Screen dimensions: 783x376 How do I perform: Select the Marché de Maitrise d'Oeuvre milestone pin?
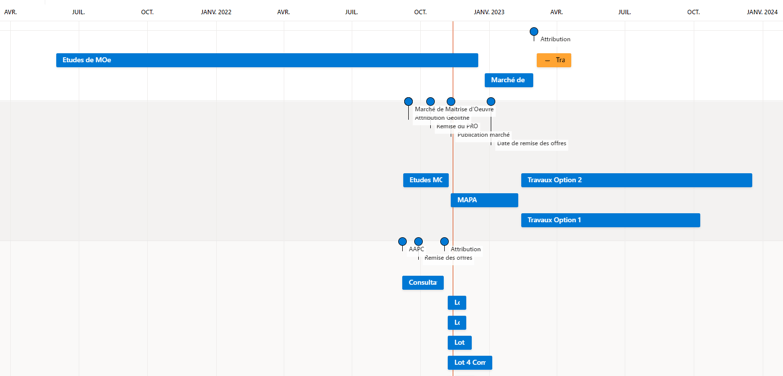click(x=408, y=101)
